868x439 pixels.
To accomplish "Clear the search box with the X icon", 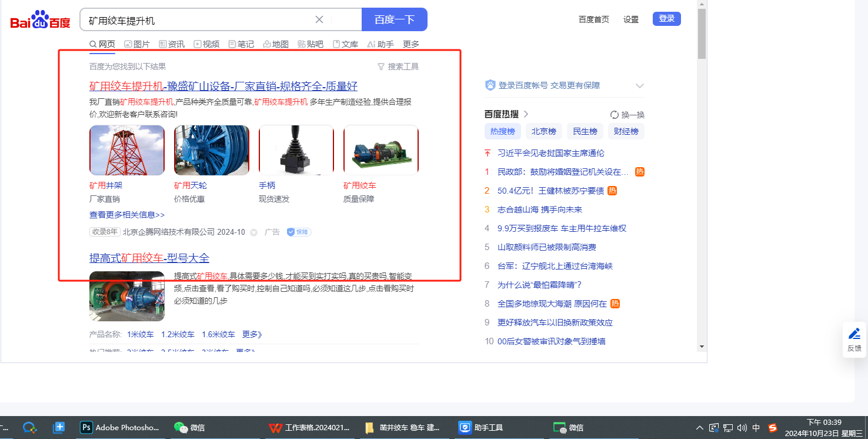I will (319, 19).
